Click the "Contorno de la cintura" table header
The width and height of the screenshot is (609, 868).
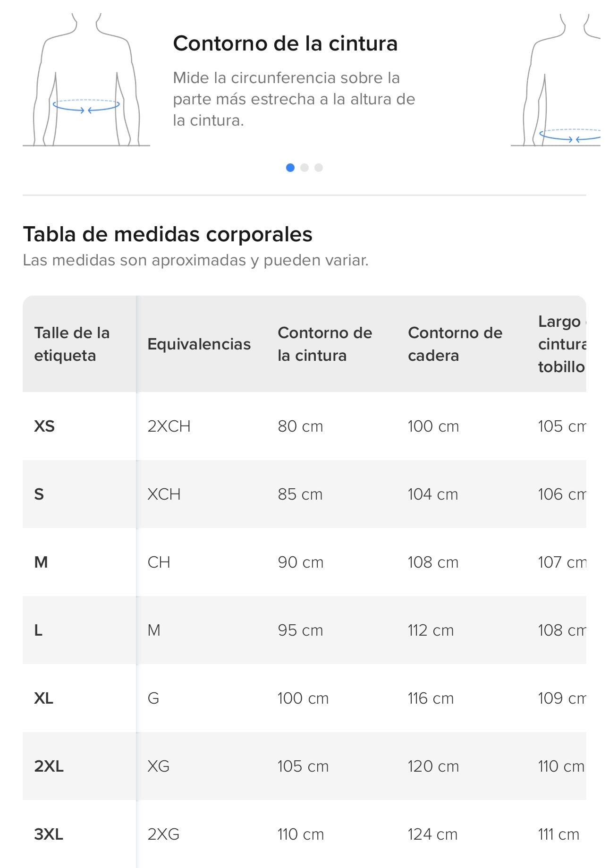pyautogui.click(x=325, y=344)
